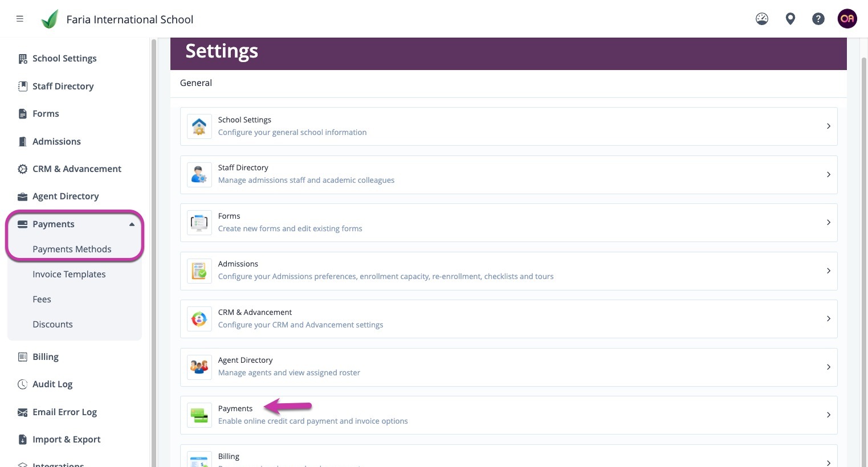Click CRM & Advancement circular icon in list
868x467 pixels.
pos(199,319)
